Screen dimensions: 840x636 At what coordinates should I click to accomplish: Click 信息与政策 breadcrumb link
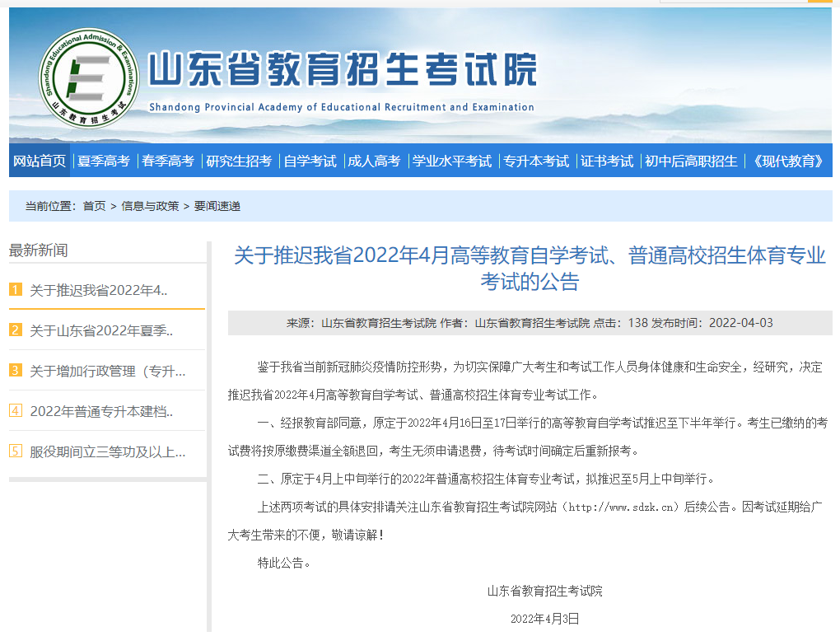point(150,207)
